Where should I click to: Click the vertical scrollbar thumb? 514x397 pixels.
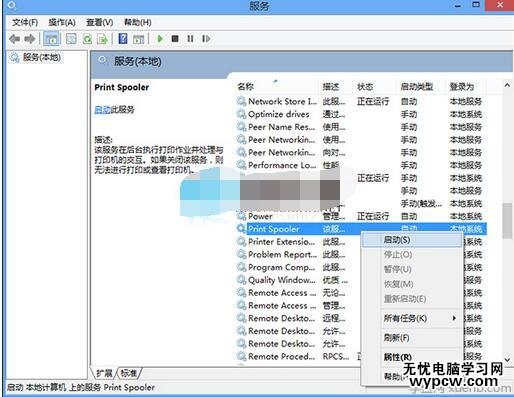click(507, 221)
